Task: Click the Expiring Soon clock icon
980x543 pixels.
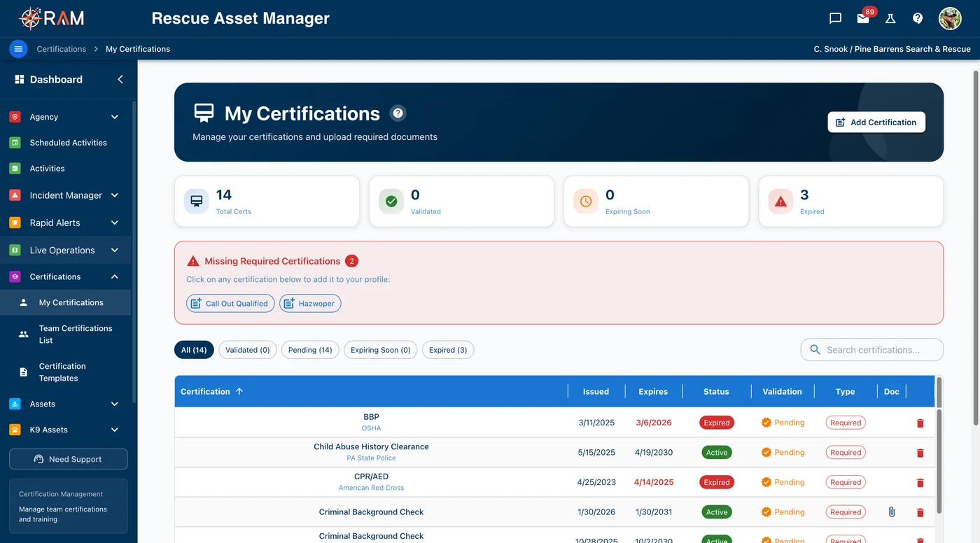Action: coord(586,202)
